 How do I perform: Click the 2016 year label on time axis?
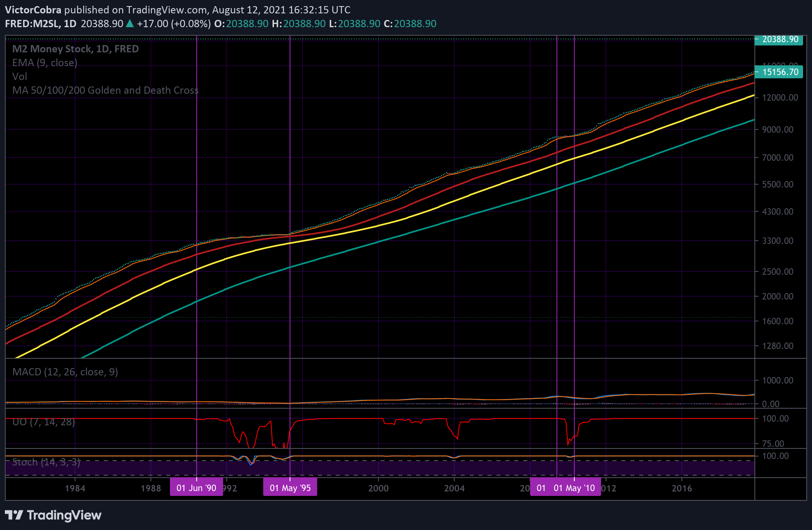(682, 488)
